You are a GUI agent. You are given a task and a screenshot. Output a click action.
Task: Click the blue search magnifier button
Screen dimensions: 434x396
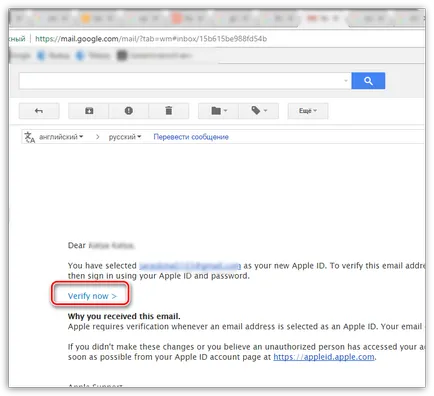click(x=368, y=81)
